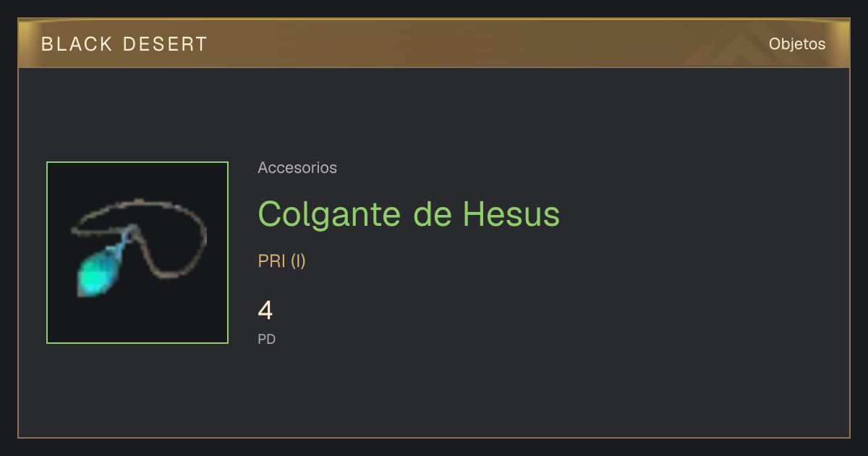The image size is (868, 456).
Task: Click the BLACK DESERT header title
Action: click(x=124, y=44)
